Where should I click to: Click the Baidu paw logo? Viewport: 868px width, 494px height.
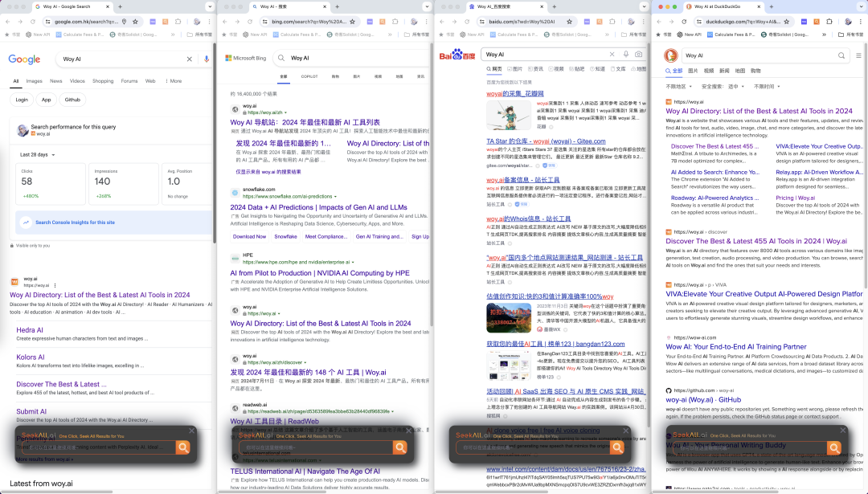click(x=457, y=54)
